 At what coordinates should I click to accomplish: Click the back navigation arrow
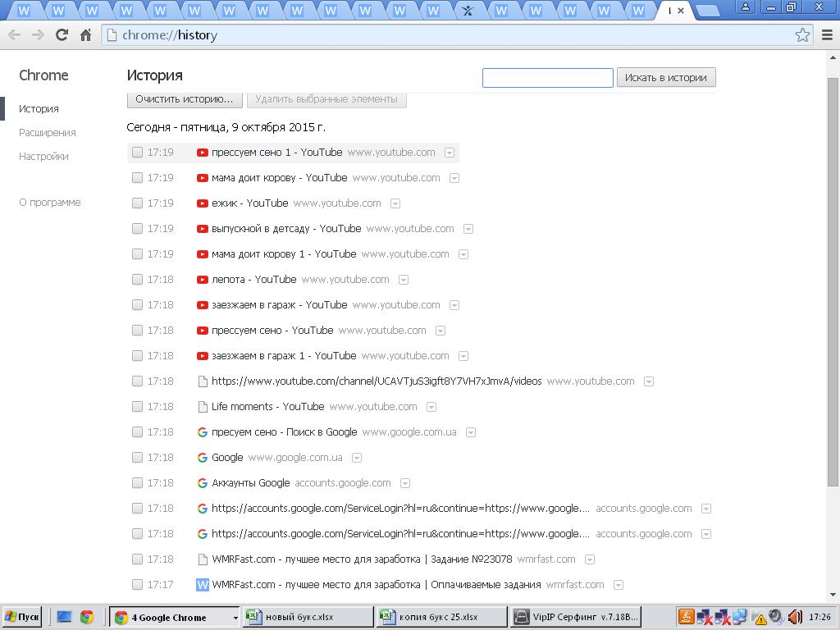[15, 34]
